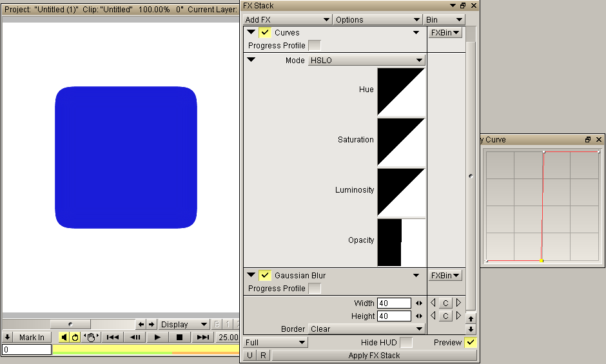
Task: Open the Border Clear dropdown
Action: tap(366, 329)
